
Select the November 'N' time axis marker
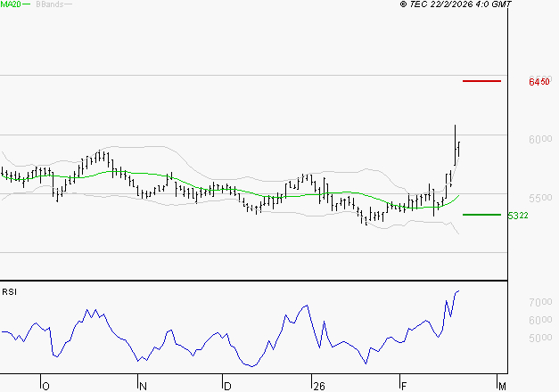[x=141, y=385]
